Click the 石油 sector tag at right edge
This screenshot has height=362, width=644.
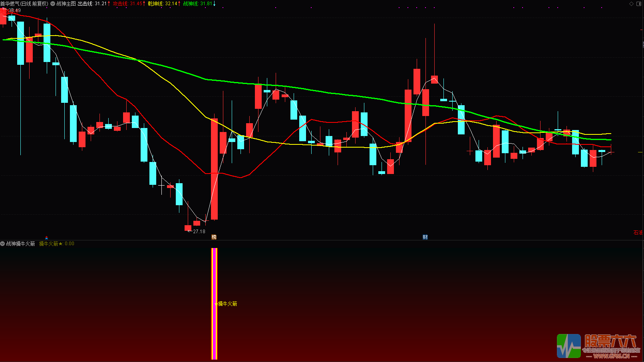(x=638, y=232)
